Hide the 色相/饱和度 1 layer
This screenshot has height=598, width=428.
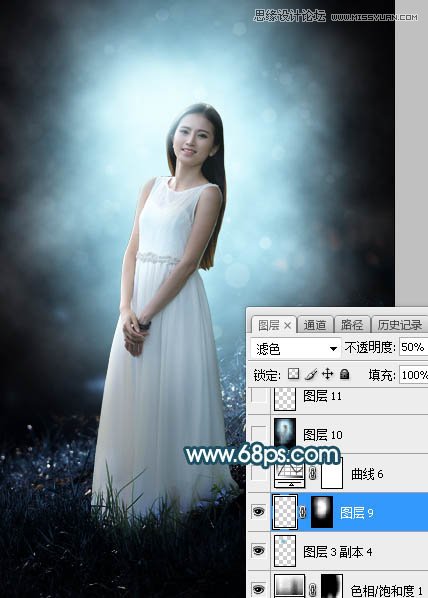259,589
